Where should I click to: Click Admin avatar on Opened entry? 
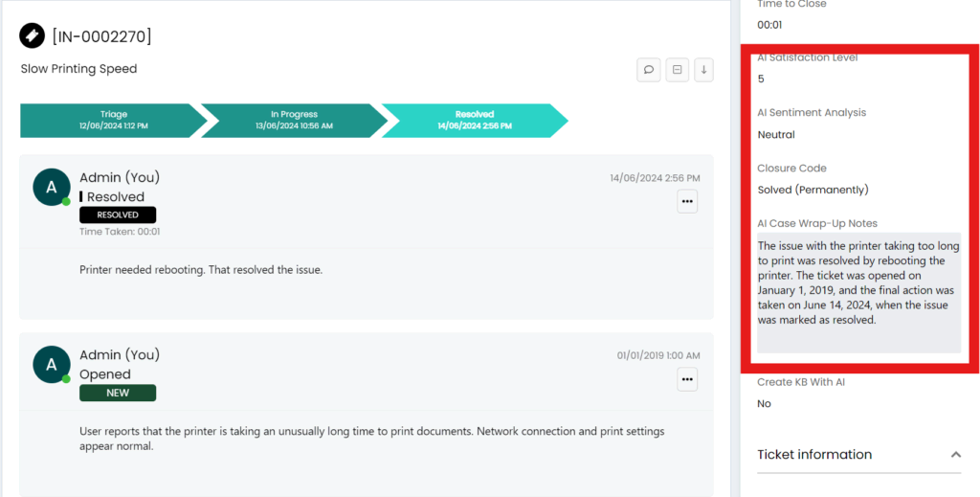pyautogui.click(x=52, y=365)
